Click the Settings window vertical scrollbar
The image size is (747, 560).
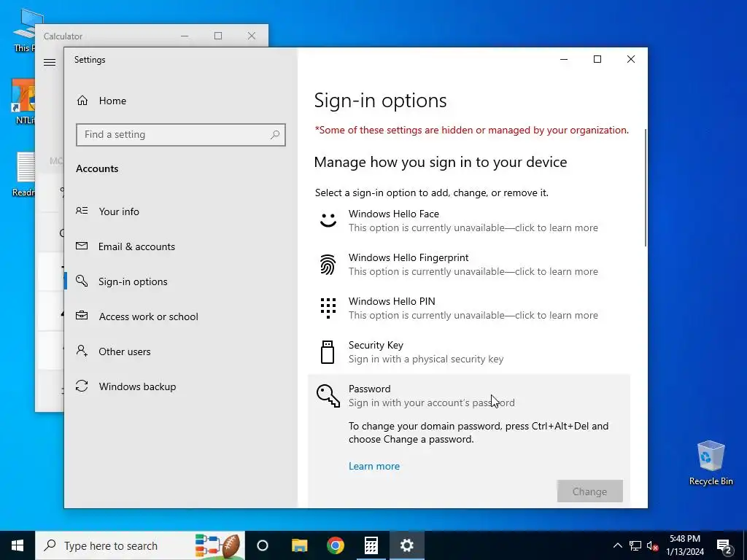point(645,187)
